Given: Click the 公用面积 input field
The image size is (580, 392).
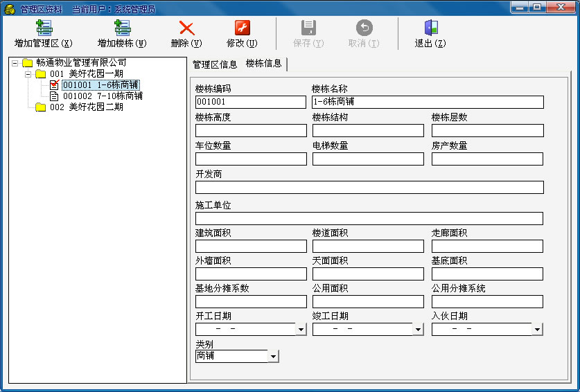Looking at the screenshot, I should coord(368,302).
